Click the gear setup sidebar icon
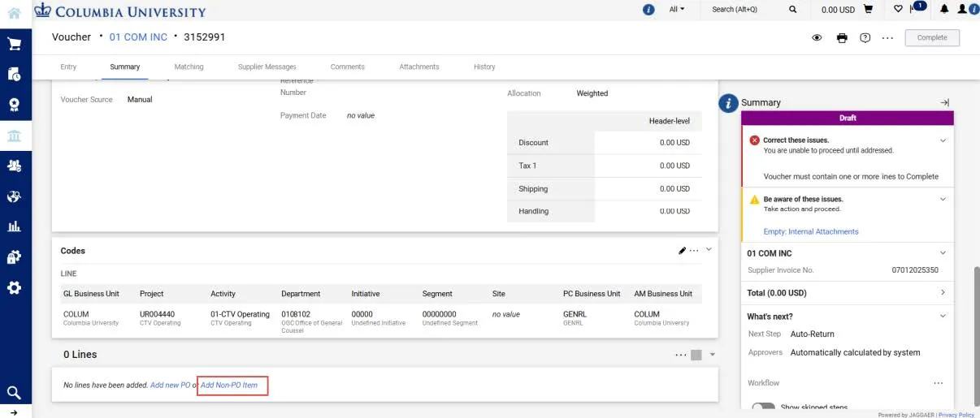Screen dimensions: 980x418 tap(14, 287)
